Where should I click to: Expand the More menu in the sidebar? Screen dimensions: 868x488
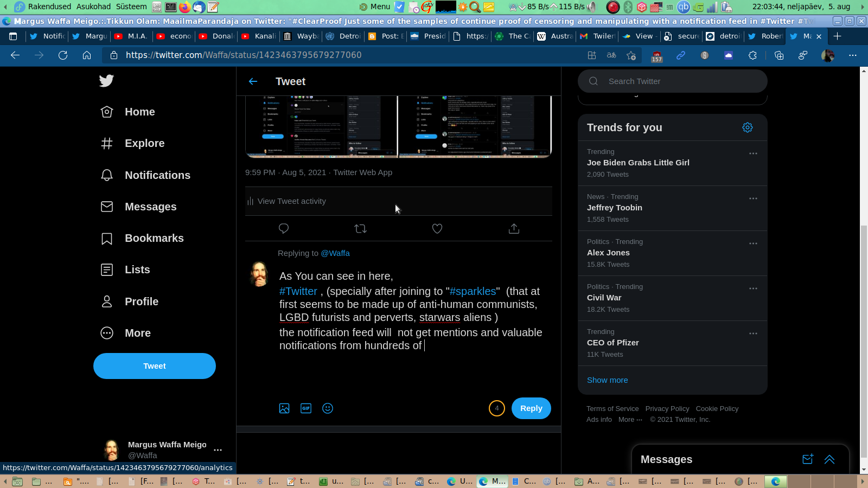click(x=126, y=333)
